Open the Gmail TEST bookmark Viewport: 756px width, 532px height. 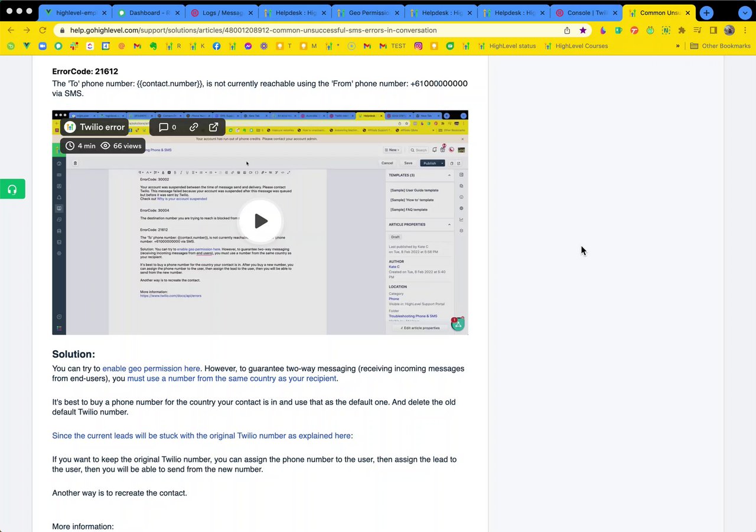coord(393,46)
